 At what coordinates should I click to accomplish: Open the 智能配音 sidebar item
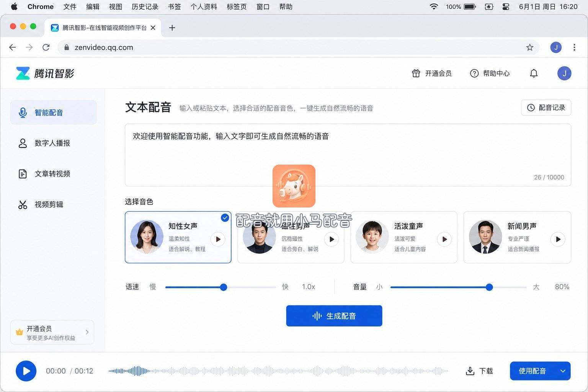pyautogui.click(x=53, y=112)
